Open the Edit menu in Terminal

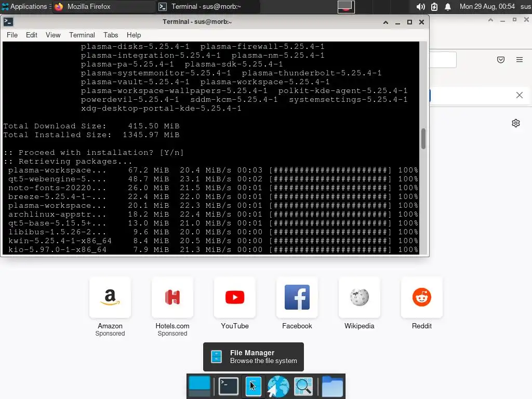click(32, 35)
